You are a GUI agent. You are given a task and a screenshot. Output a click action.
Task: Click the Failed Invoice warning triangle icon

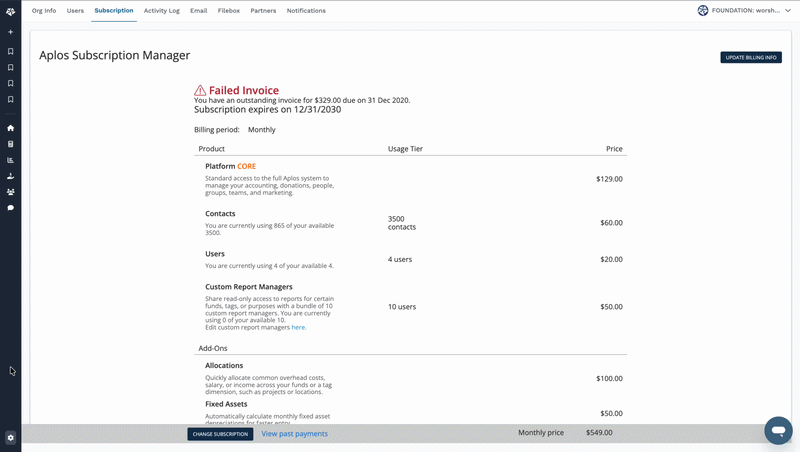[200, 90]
